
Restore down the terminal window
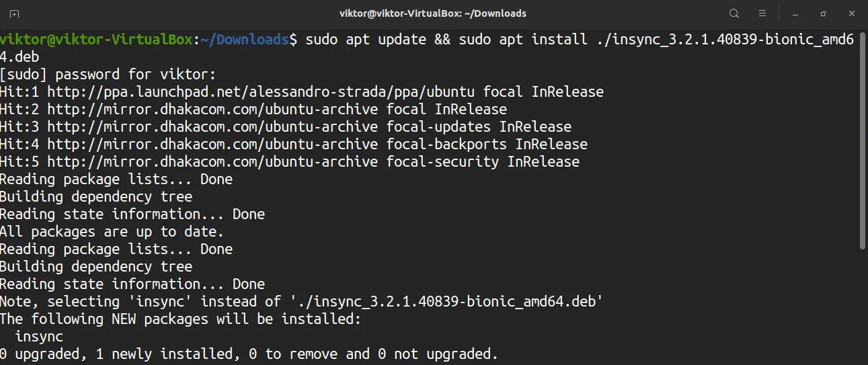(823, 13)
